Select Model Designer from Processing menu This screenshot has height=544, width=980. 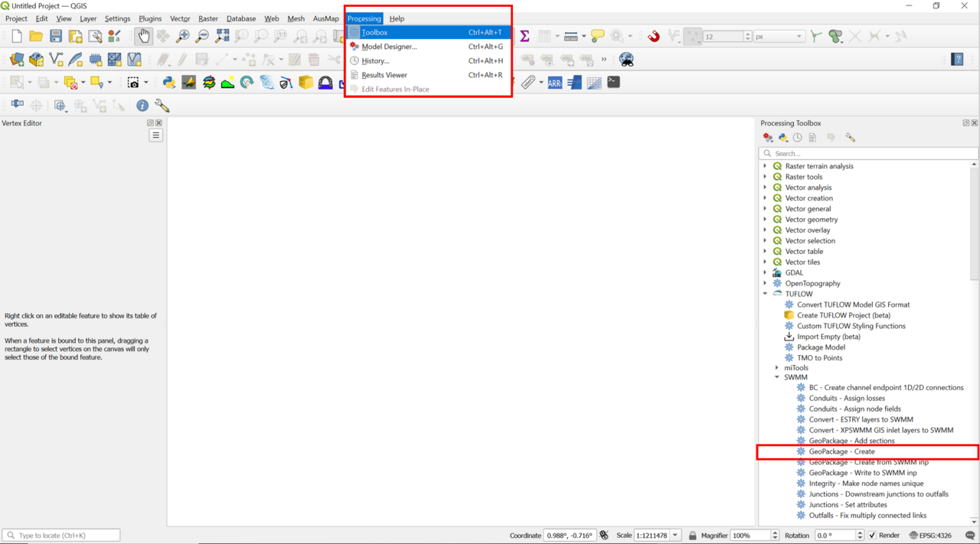tap(389, 47)
